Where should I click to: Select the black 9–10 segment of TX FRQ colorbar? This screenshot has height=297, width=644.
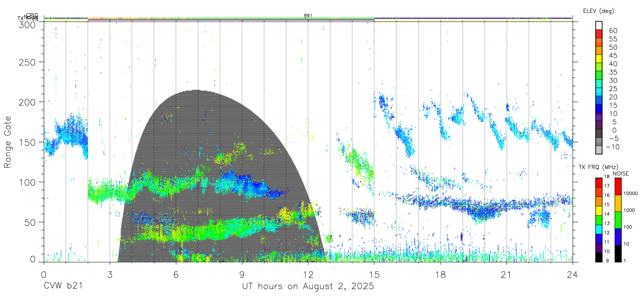599,257
